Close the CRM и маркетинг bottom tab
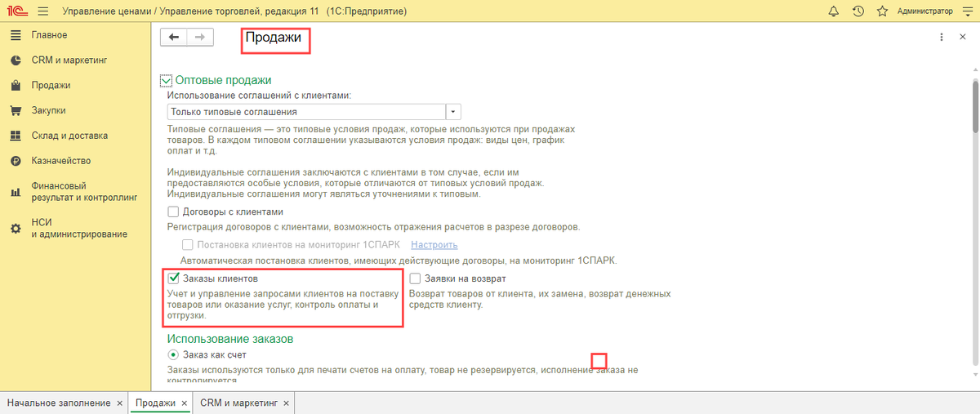 pyautogui.click(x=287, y=403)
